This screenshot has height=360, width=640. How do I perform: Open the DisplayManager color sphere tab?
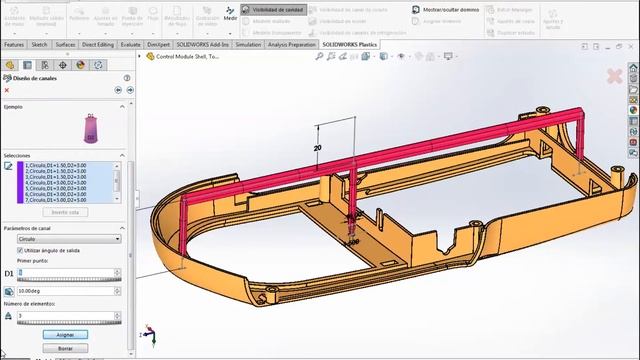pyautogui.click(x=80, y=65)
